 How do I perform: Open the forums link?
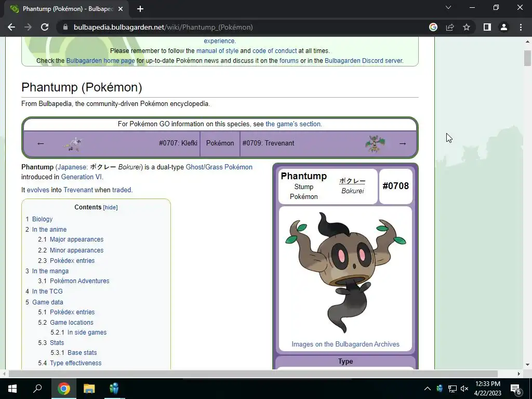[x=289, y=61]
